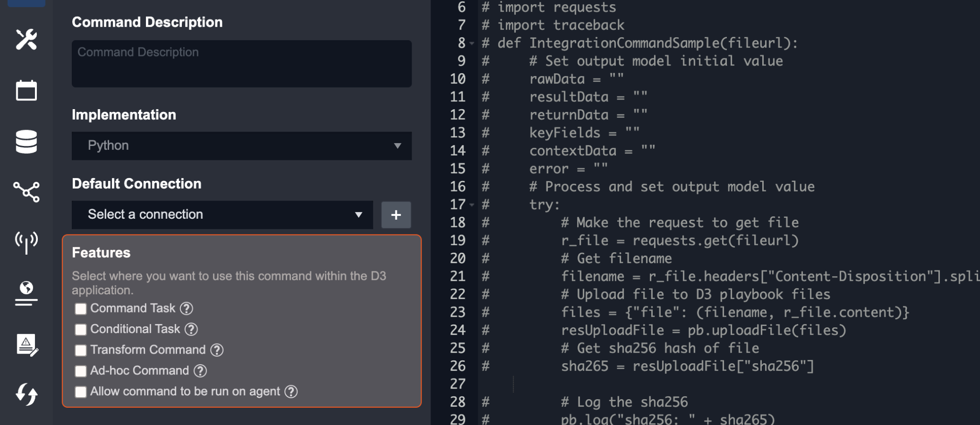
Task: Open the Python implementation dropdown
Action: click(x=242, y=146)
